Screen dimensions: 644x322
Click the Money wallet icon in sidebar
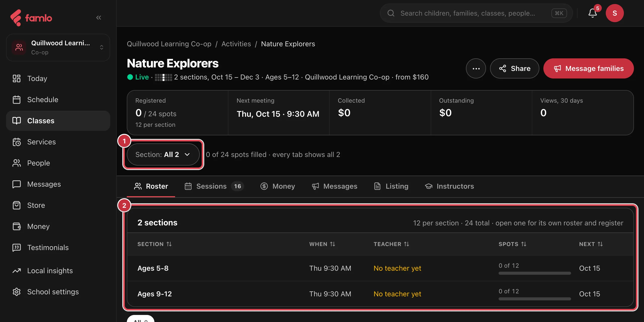coord(17,226)
